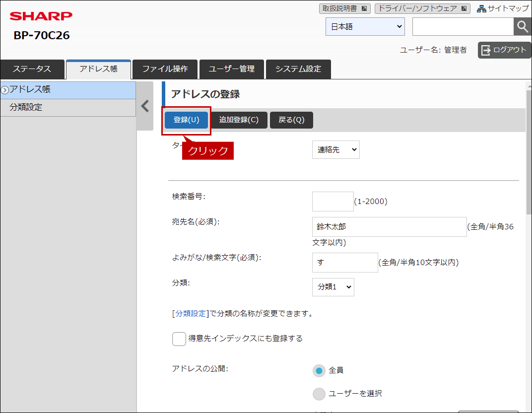The height and width of the screenshot is (413, 532).
Task: Focus the top search text field
Action: (x=463, y=26)
